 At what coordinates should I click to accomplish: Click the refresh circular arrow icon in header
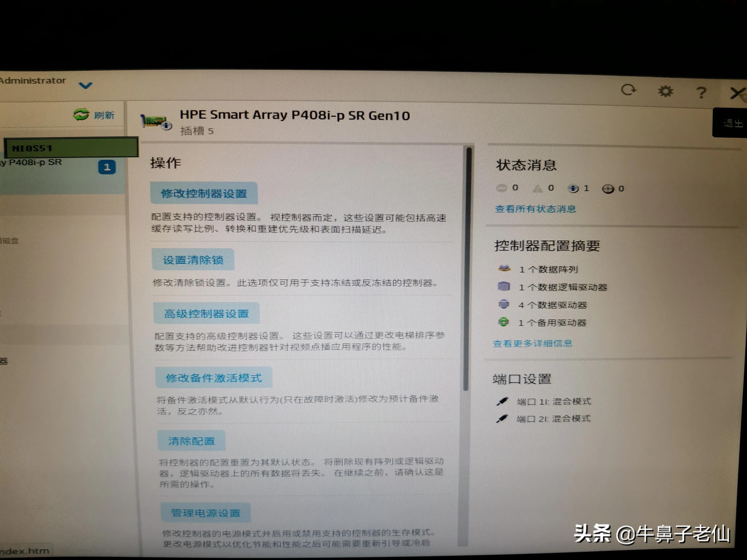(x=628, y=90)
